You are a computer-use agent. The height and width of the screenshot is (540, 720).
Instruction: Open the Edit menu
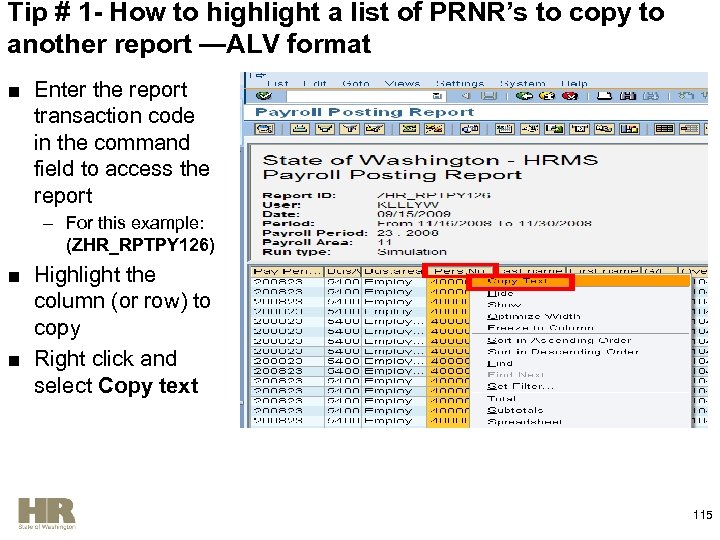(x=315, y=84)
